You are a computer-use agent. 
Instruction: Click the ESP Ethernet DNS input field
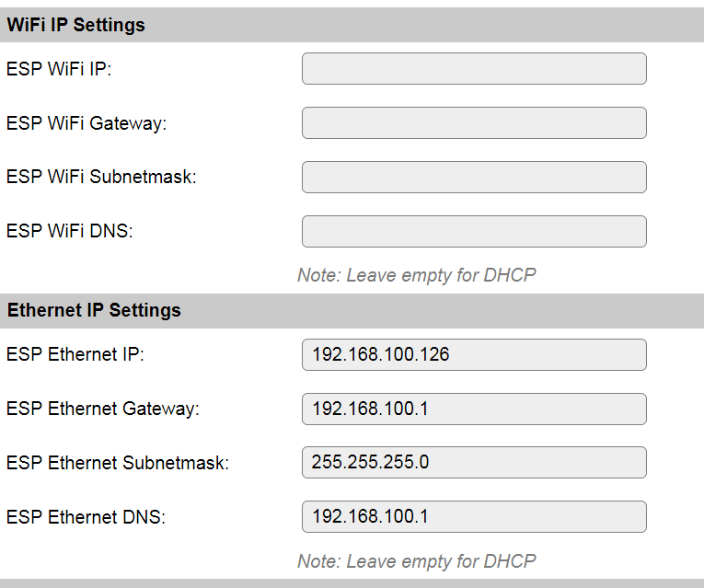pos(474,517)
